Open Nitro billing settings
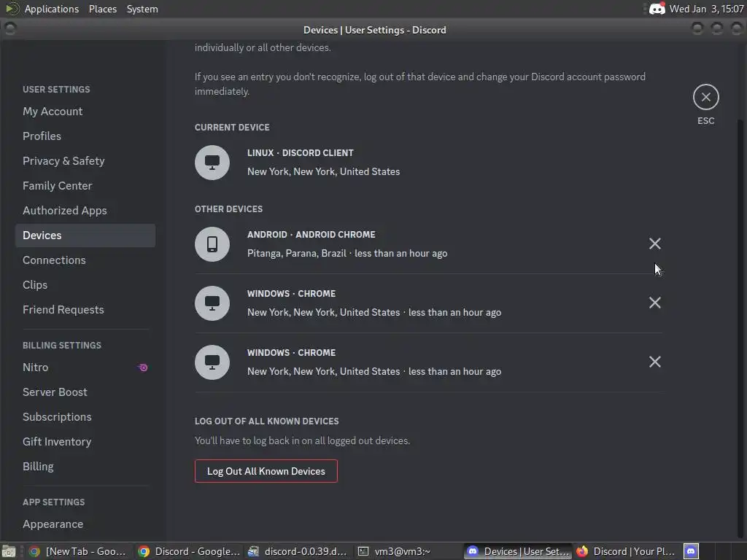 pyautogui.click(x=85, y=367)
